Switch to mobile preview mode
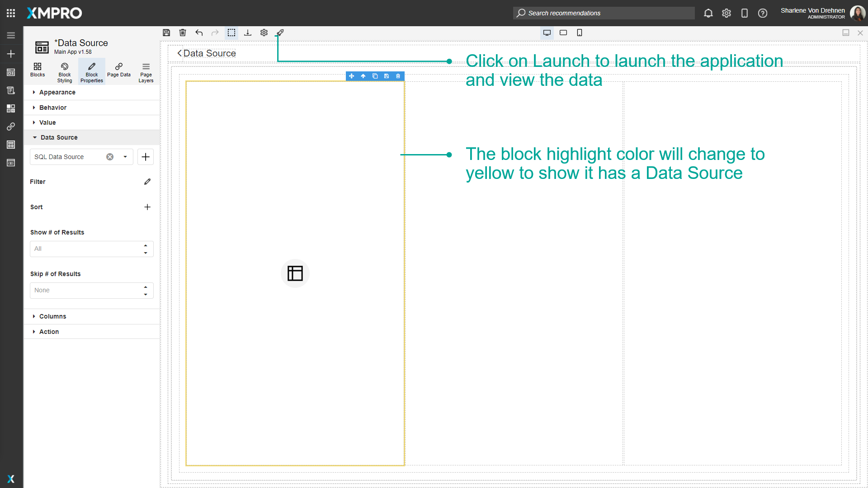This screenshot has height=488, width=868. (579, 33)
